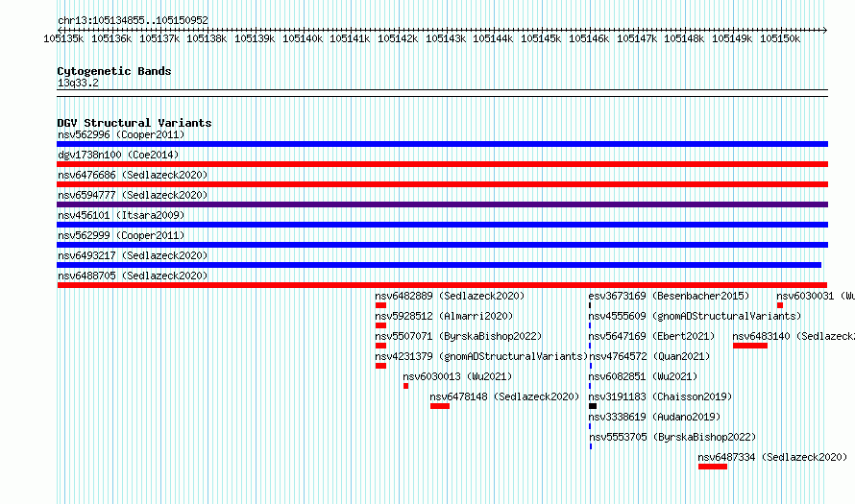Open the nsv6478148 (Sedlazeck2020) label
Screen dimensions: 855x504
504,396
